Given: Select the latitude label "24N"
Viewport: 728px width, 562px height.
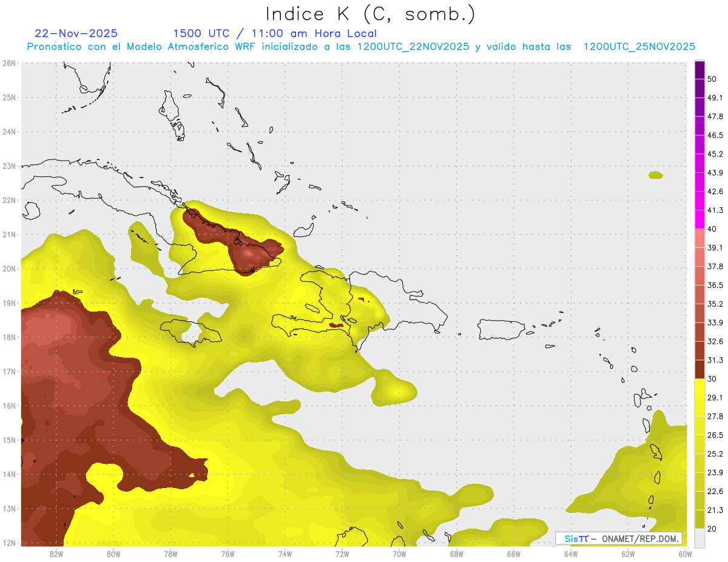Looking at the screenshot, I should pyautogui.click(x=9, y=132).
